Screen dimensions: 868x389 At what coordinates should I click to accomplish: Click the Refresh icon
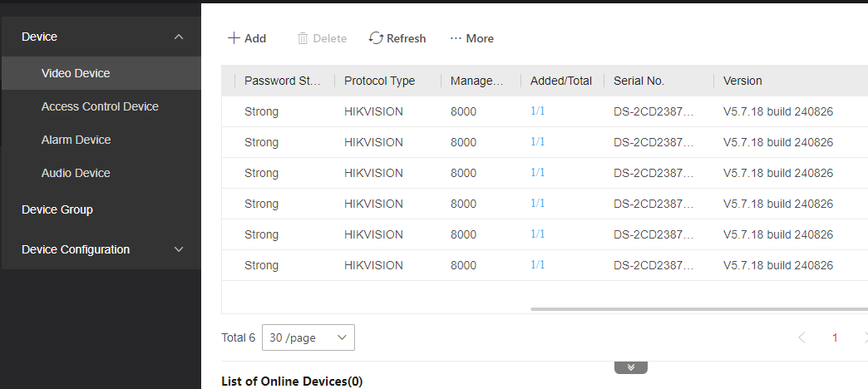point(376,38)
